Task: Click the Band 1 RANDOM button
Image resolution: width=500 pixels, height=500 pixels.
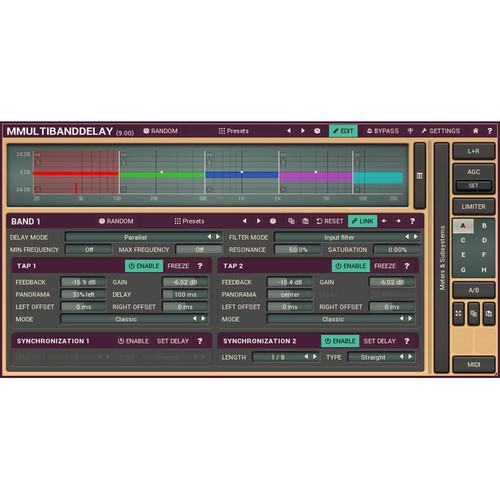Action: [116, 221]
